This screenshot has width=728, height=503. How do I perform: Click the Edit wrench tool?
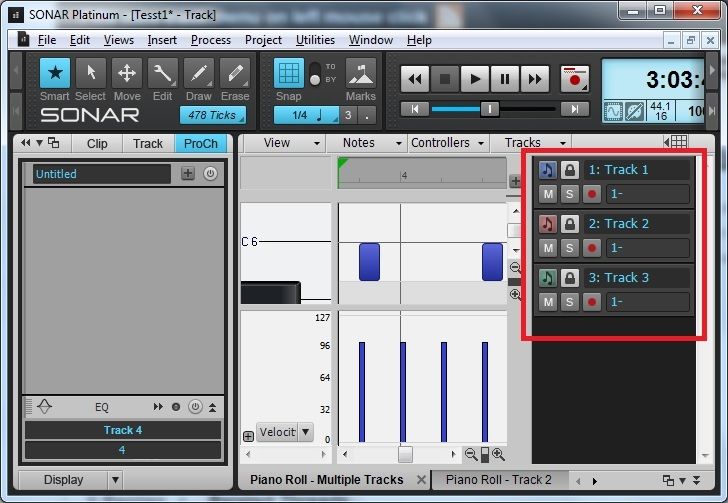162,73
